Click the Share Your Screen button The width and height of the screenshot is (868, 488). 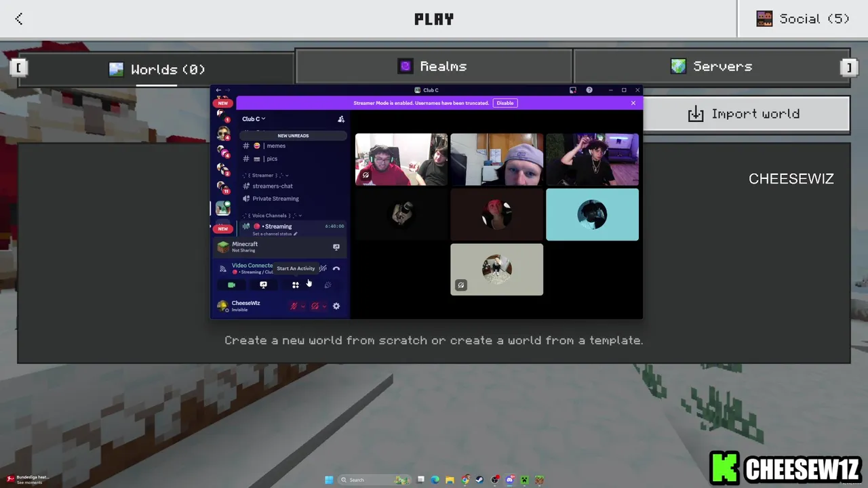coord(263,285)
